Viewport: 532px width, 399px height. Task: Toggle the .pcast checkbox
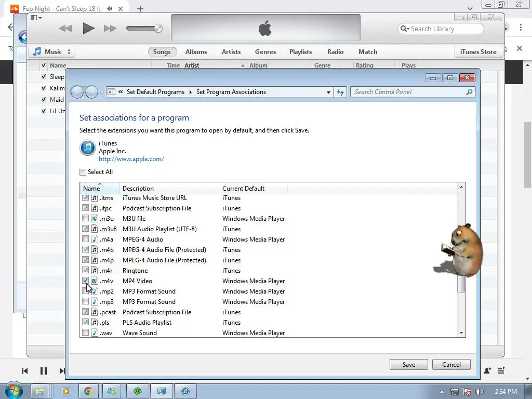86,312
